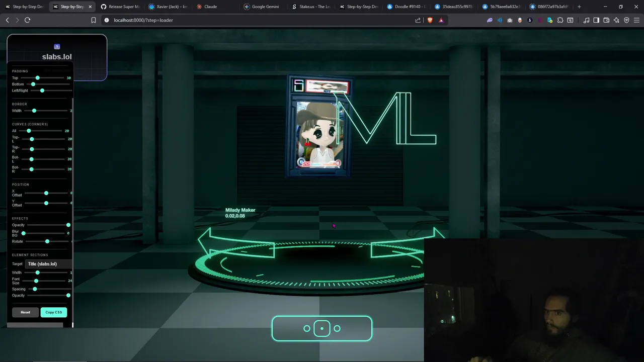Switch to the 35deac855c9978 tab

[454, 7]
